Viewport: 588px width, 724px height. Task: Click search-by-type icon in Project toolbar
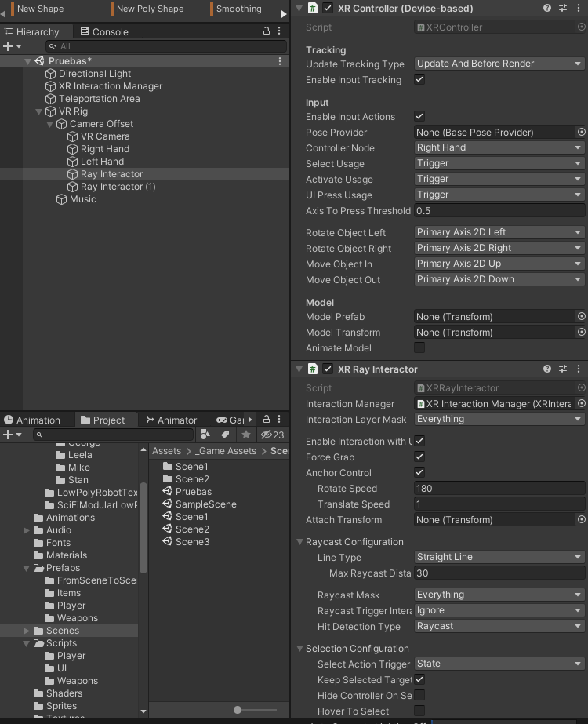(x=205, y=435)
